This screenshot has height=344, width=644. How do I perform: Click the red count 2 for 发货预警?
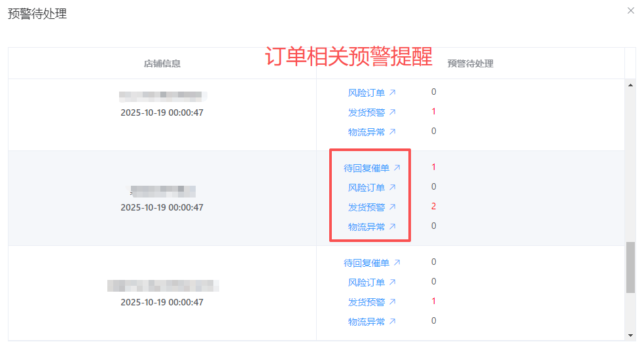[x=433, y=207]
